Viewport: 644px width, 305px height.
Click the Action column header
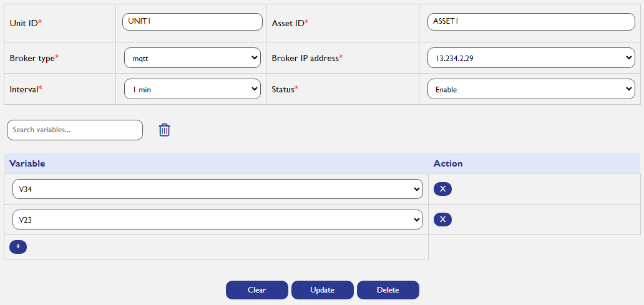[448, 163]
